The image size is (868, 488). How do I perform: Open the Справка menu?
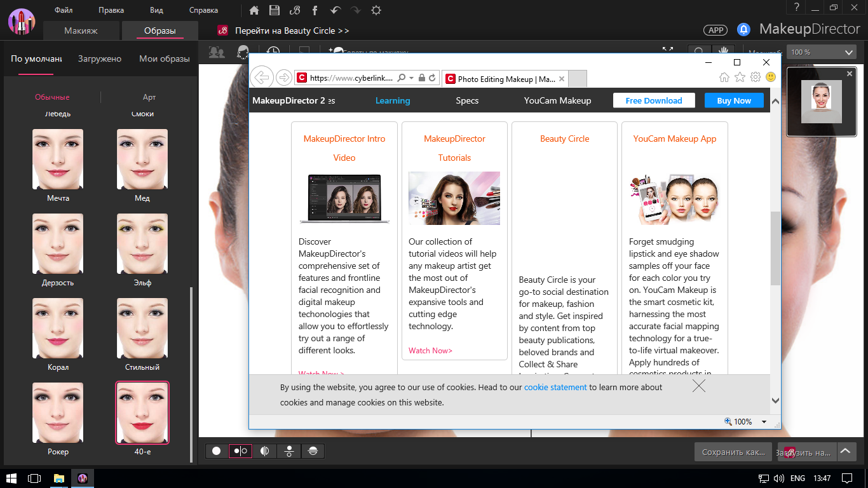pos(203,10)
